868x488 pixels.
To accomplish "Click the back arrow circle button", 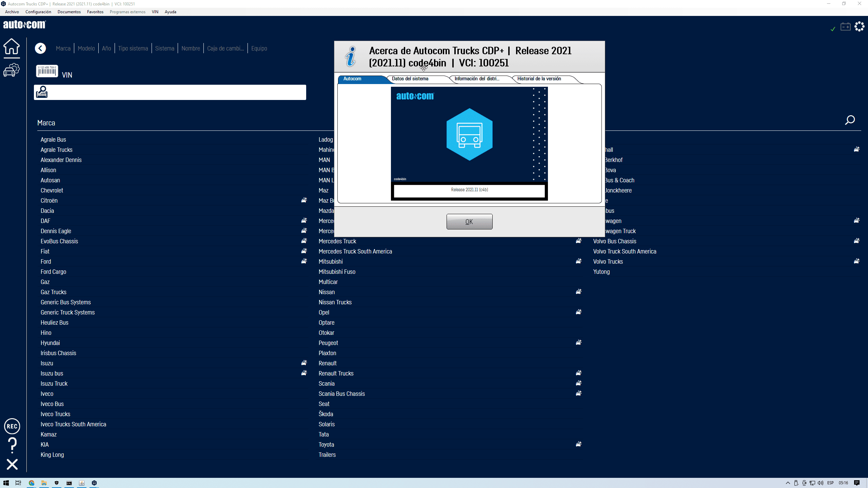I will pos(40,48).
